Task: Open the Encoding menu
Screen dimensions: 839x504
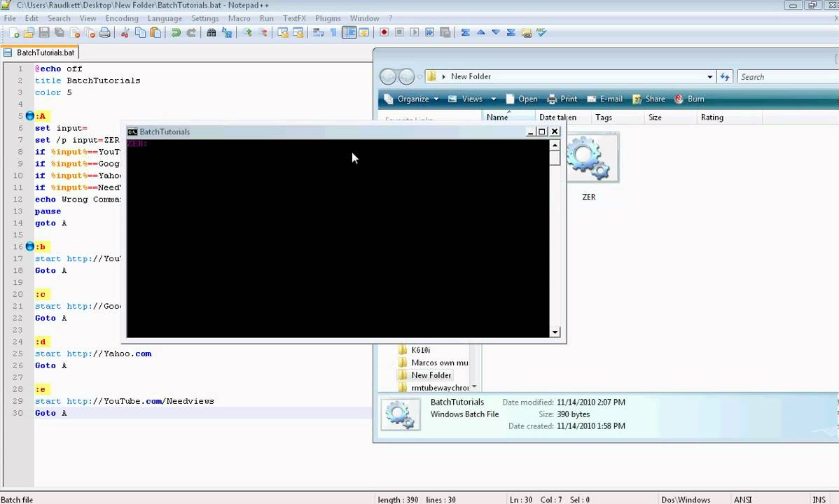Action: pos(122,18)
